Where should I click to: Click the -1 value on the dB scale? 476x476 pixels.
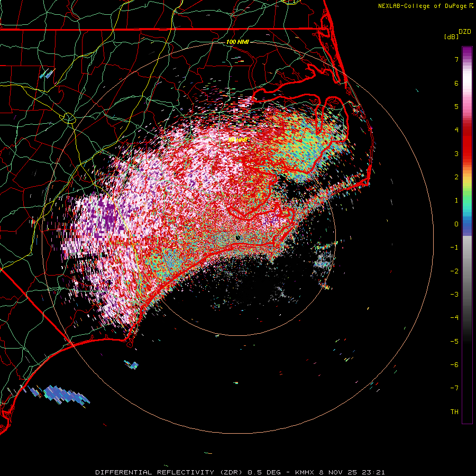(454, 248)
